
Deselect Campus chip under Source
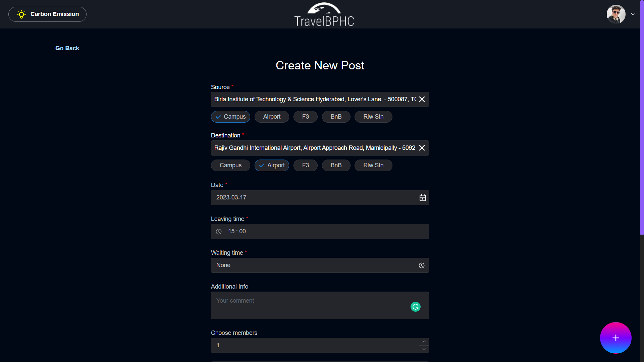pos(230,117)
